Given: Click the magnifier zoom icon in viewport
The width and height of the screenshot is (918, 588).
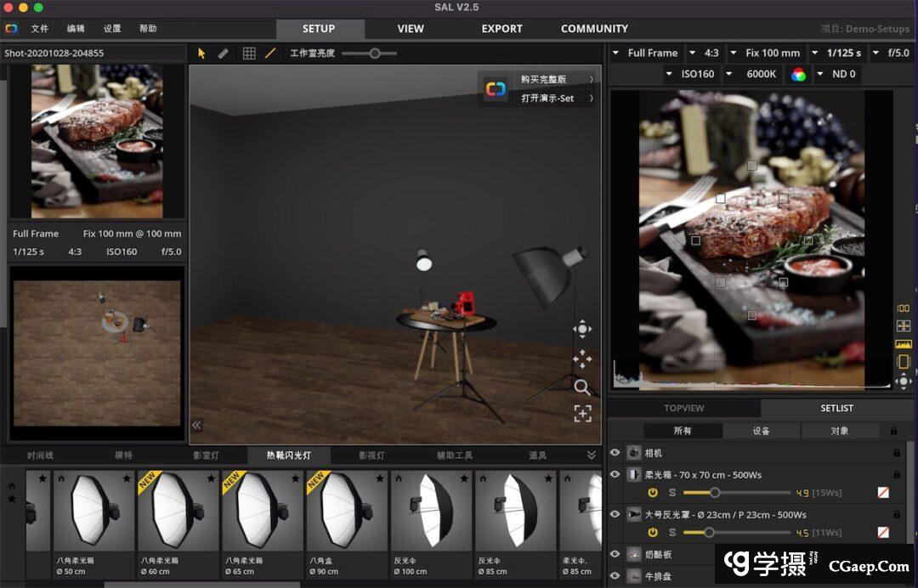Looking at the screenshot, I should coord(582,387).
